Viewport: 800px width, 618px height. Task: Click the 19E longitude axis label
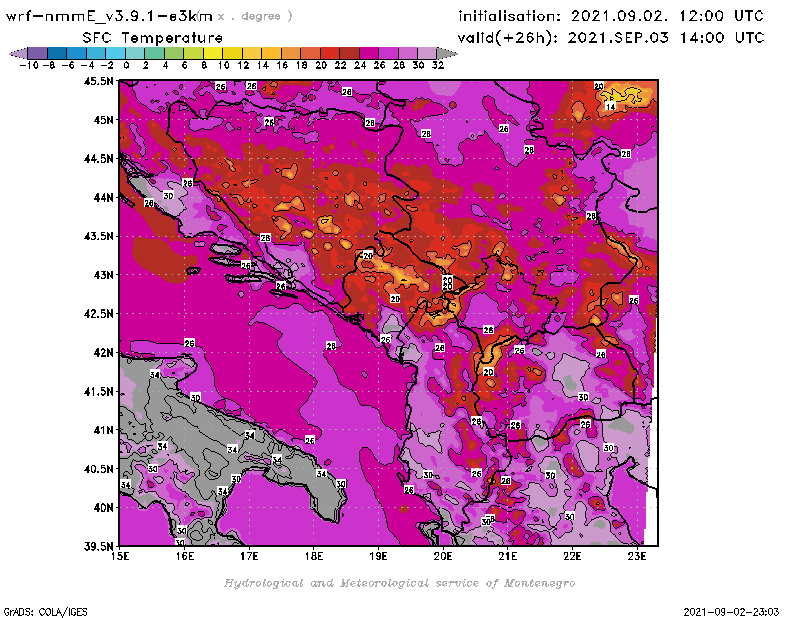coord(378,556)
